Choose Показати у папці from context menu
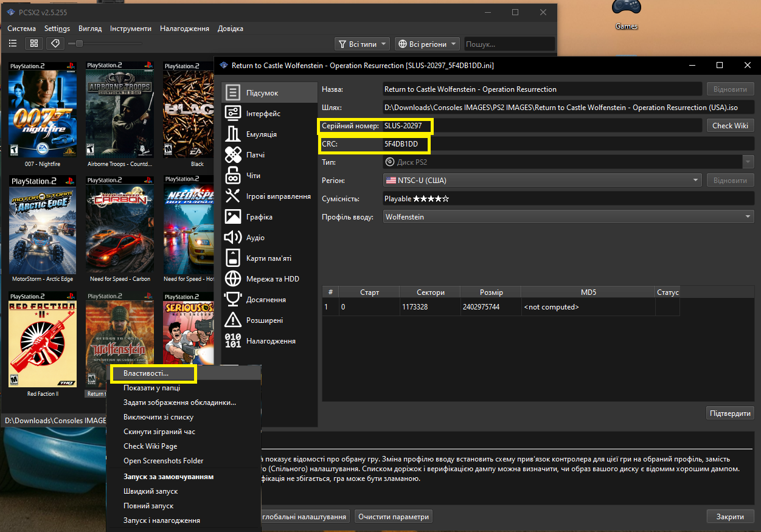The image size is (761, 532). coord(151,388)
